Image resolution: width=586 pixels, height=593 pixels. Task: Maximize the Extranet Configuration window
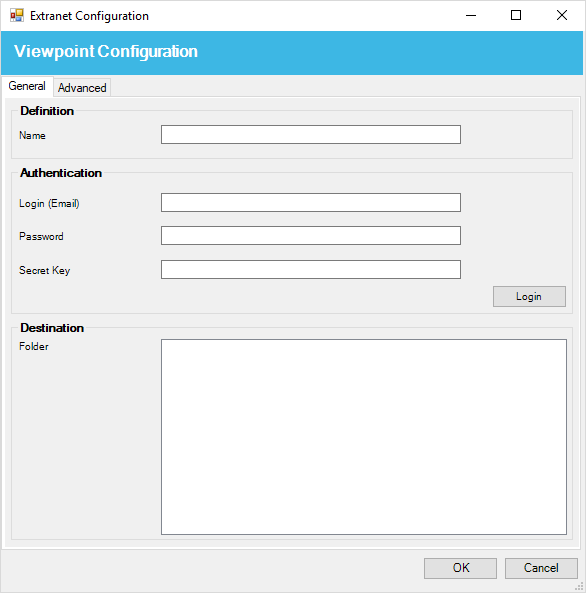click(516, 16)
